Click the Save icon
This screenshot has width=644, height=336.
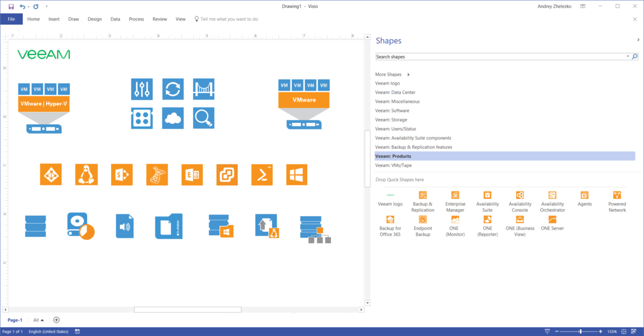point(11,6)
